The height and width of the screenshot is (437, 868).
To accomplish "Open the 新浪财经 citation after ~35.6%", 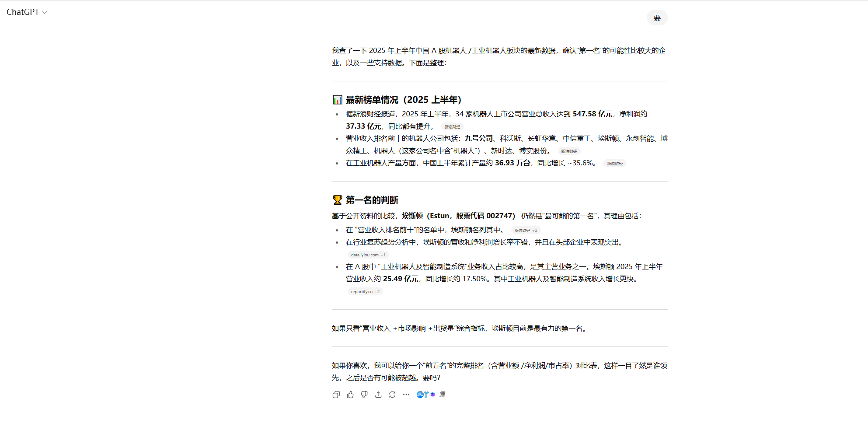I will (615, 164).
